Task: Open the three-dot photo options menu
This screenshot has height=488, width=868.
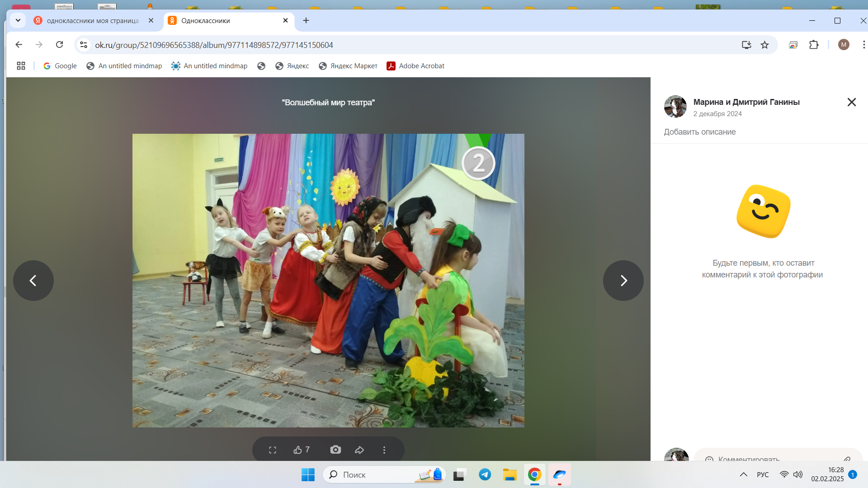Action: [384, 450]
